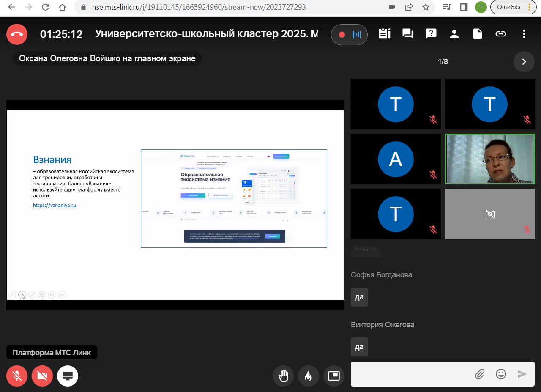Open the meeting three-dot options menu
The width and height of the screenshot is (541, 392).
(x=524, y=34)
